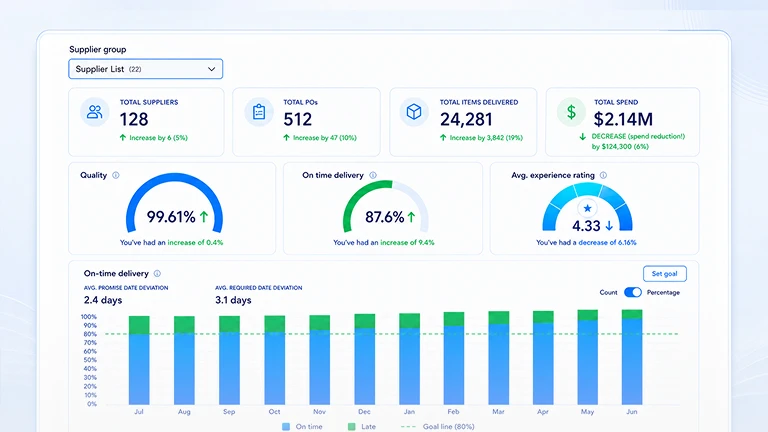Click the On time legend blue swatch
Viewport: 768px width, 432px height.
click(286, 427)
